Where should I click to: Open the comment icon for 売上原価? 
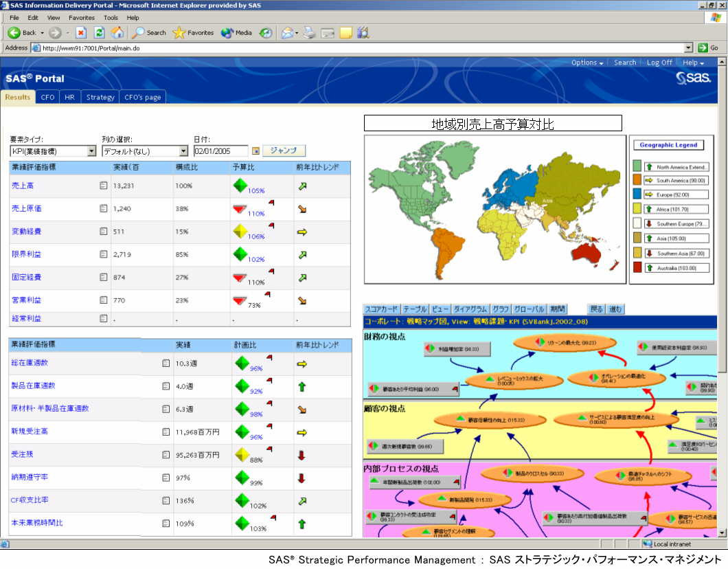[x=104, y=208]
